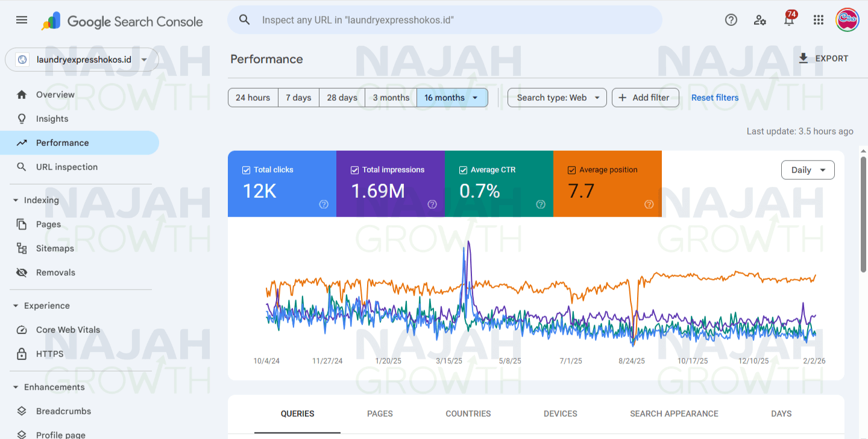This screenshot has height=439, width=868.
Task: Click help icon on Total clicks card
Action: [324, 204]
